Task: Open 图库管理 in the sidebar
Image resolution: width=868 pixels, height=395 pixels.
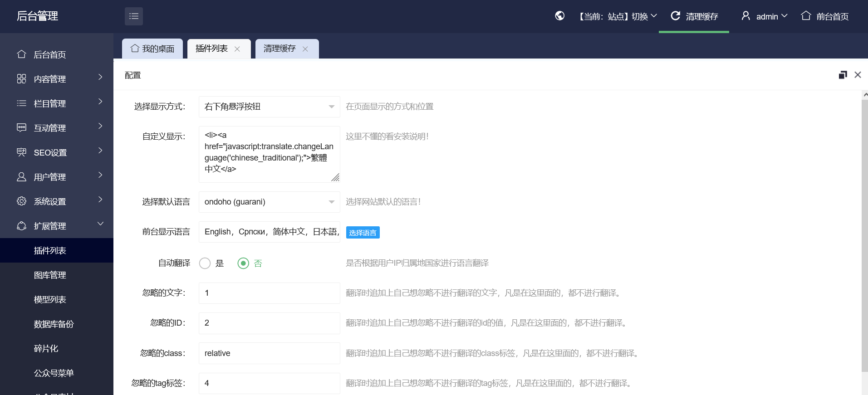Action: pyautogui.click(x=57, y=275)
